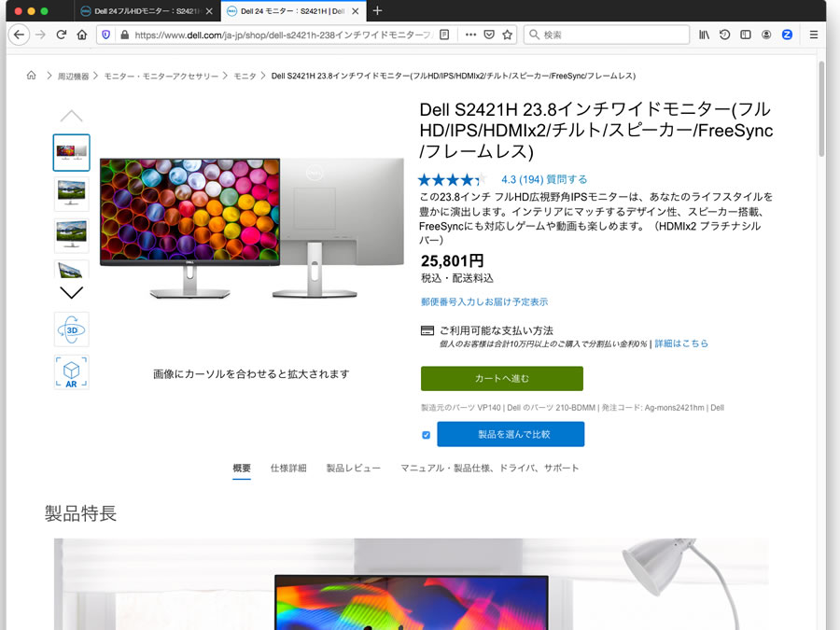This screenshot has width=840, height=630.
Task: Show site security padlock info
Action: coord(124,35)
